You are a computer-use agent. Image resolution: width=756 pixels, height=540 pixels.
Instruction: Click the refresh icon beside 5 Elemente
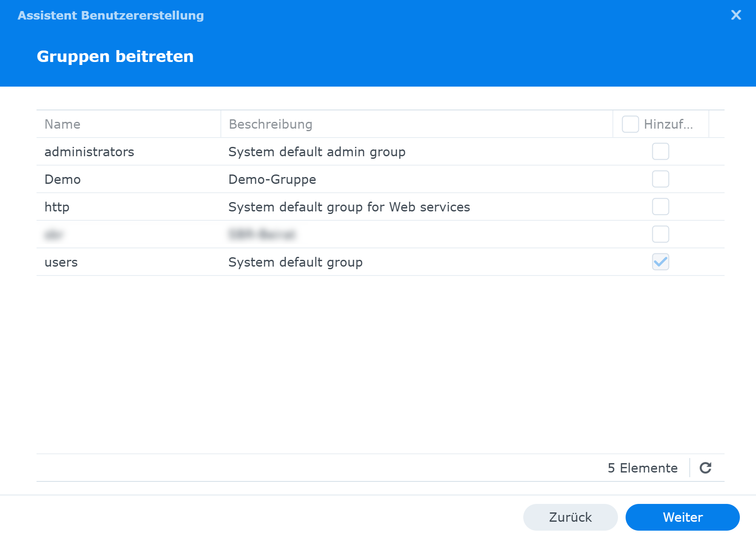tap(705, 468)
